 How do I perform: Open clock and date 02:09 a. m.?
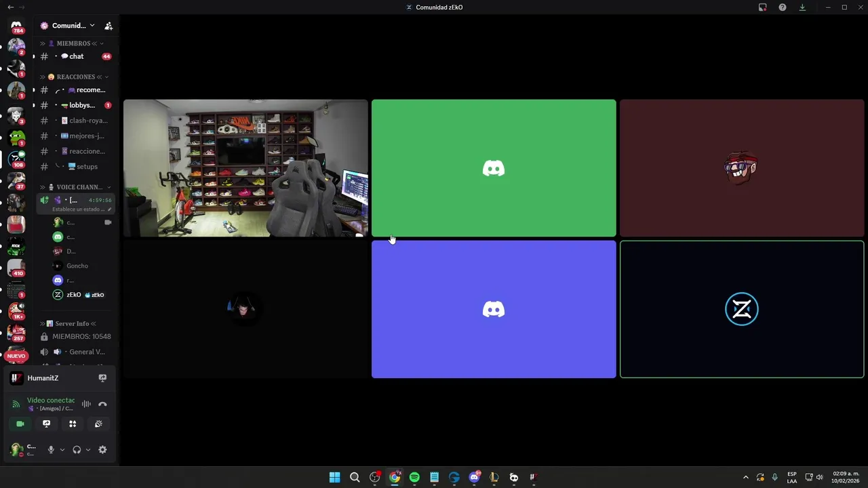click(846, 477)
